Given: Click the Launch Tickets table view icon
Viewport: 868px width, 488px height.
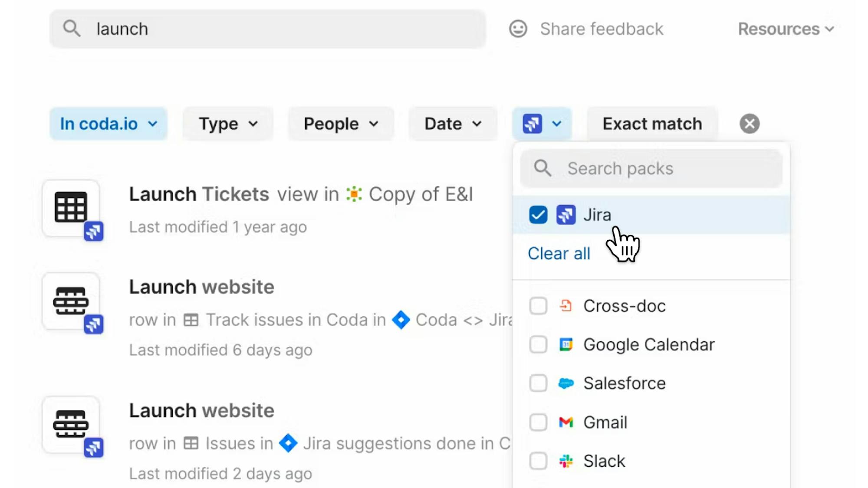Looking at the screenshot, I should 71,207.
